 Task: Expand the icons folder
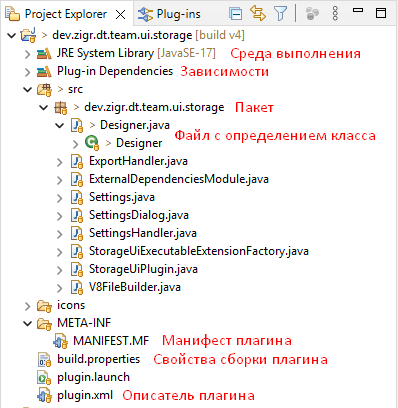click(28, 306)
